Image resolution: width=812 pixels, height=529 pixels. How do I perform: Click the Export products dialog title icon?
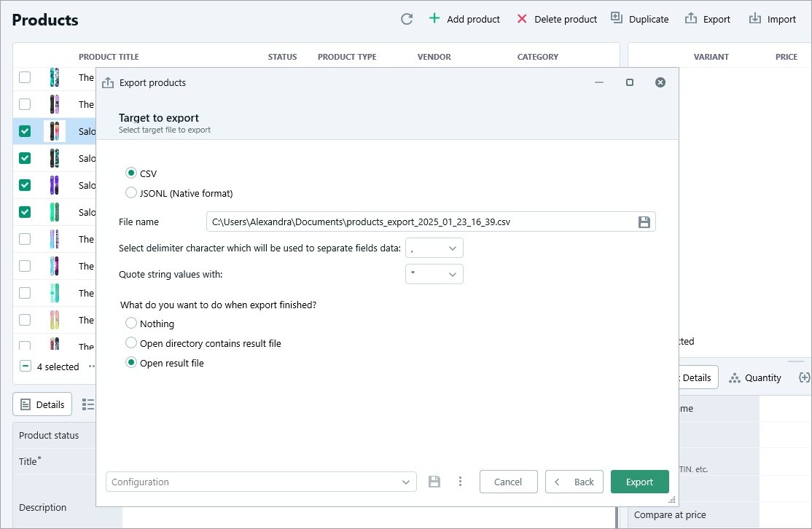[108, 83]
